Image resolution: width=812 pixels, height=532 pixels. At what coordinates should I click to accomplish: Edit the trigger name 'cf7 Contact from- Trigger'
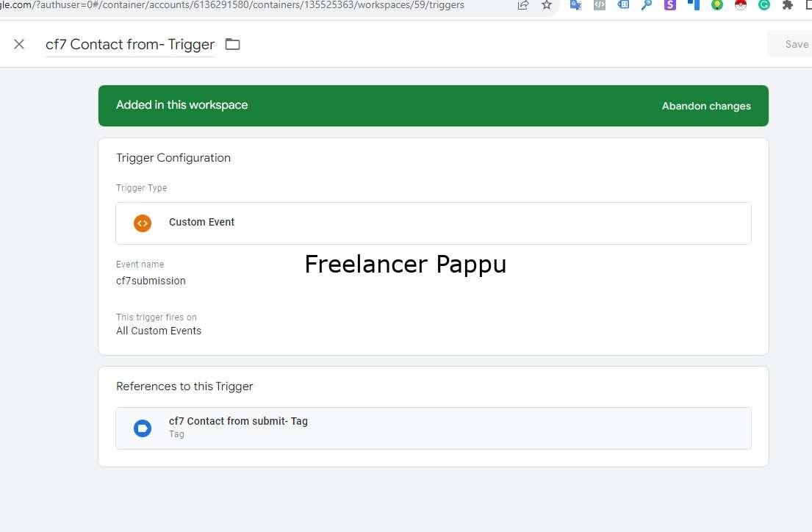[130, 45]
